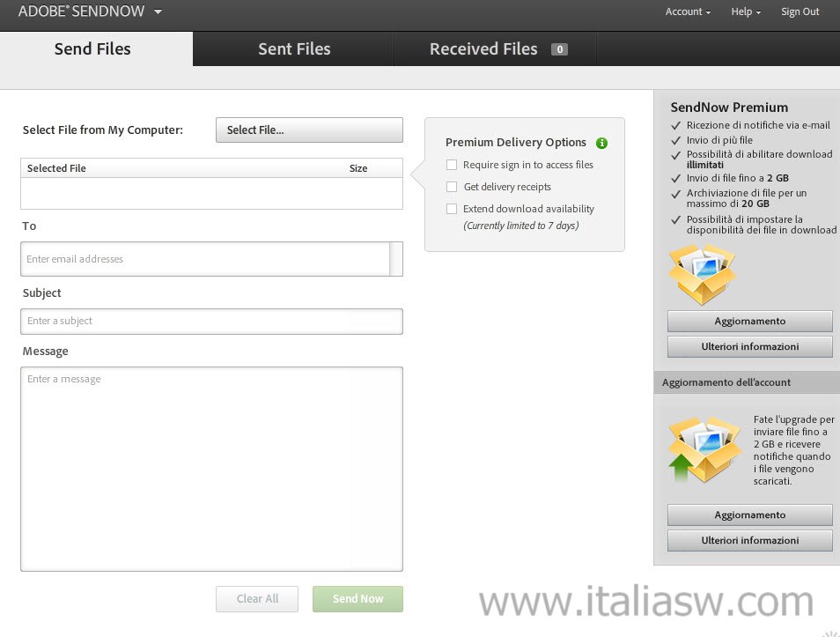Click the "Currently limited to 7 days" note
840x637 pixels.
pyautogui.click(x=520, y=226)
